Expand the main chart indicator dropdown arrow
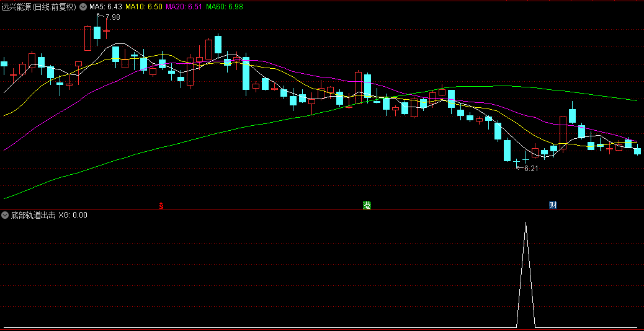644x331 pixels. tap(83, 7)
